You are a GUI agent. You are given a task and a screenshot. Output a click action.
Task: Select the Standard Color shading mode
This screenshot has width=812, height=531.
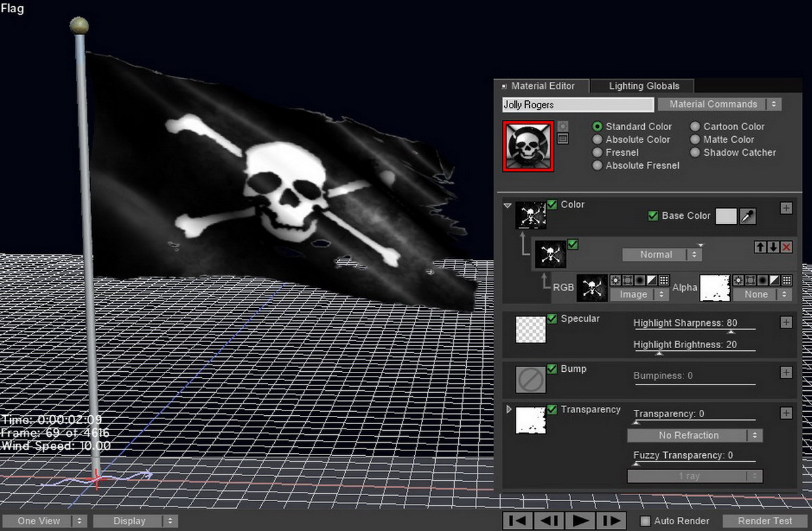[597, 127]
